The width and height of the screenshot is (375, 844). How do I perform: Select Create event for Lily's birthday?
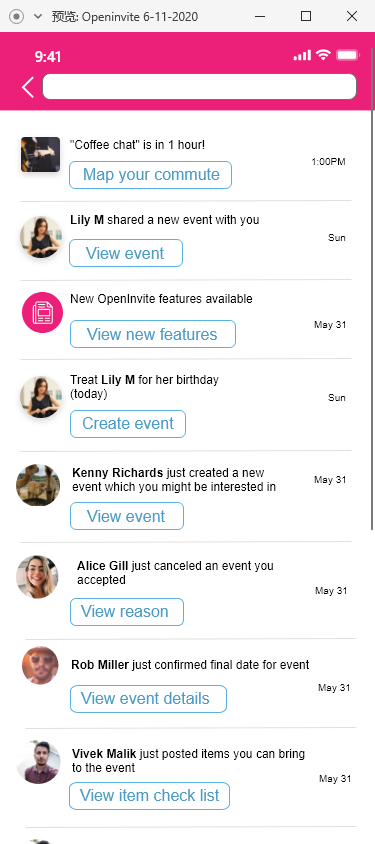[x=128, y=424]
